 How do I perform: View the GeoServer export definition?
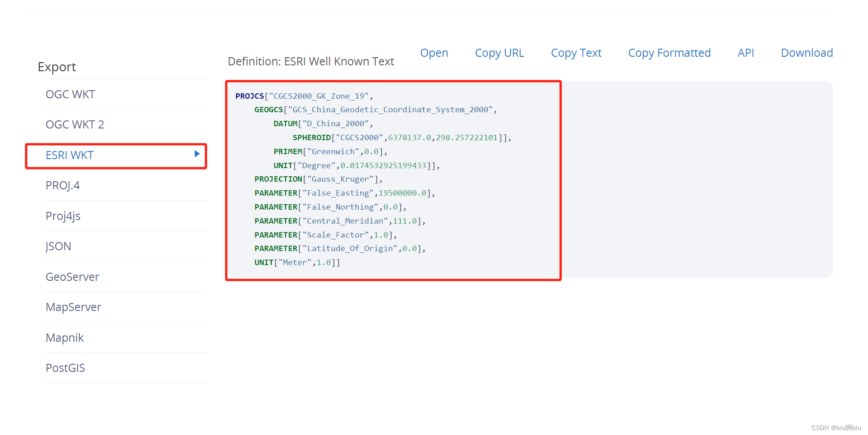point(72,277)
